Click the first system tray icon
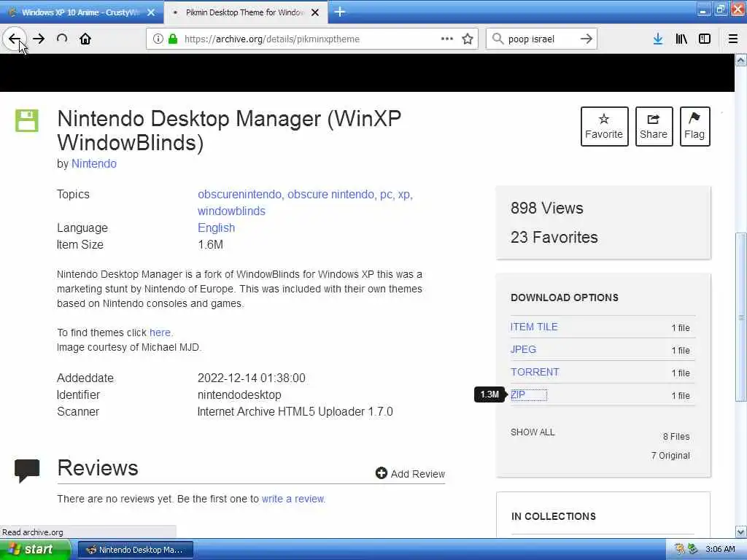This screenshot has width=747, height=560. 679,549
